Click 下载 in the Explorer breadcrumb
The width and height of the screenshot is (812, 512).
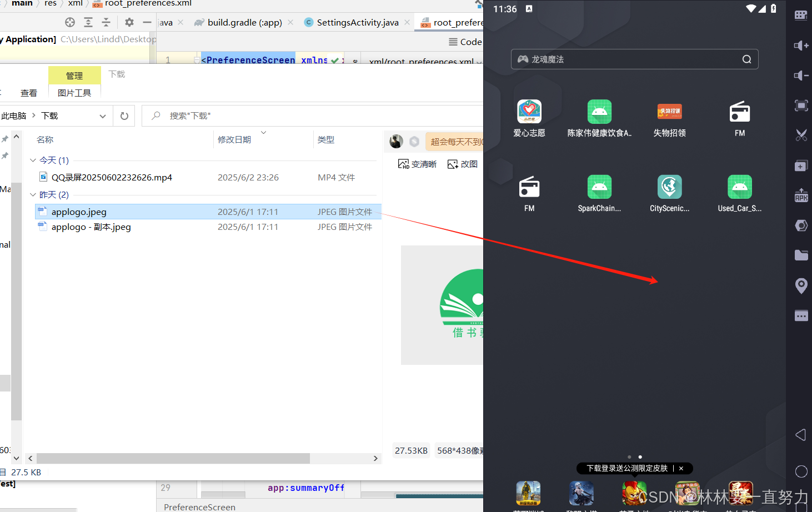pos(49,116)
